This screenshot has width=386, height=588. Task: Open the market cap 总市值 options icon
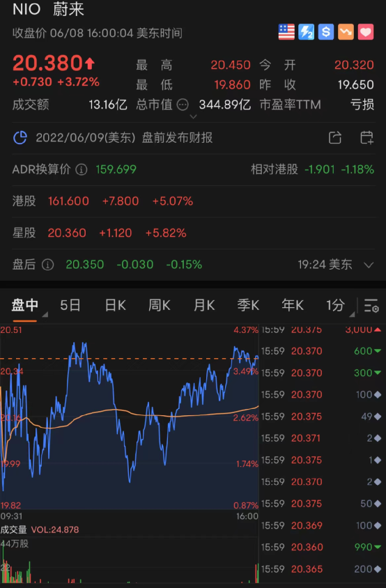click(x=183, y=105)
